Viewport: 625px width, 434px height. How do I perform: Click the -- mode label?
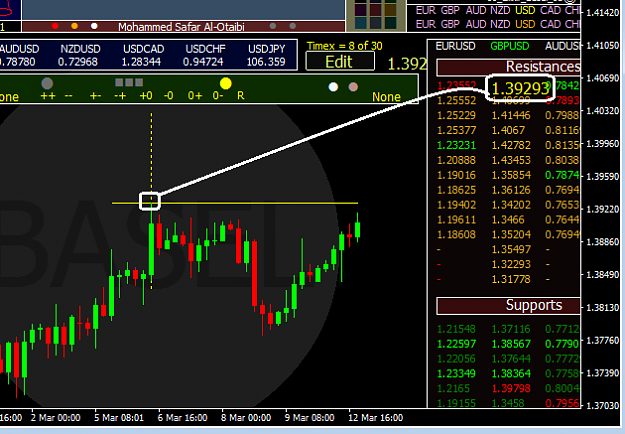69,96
